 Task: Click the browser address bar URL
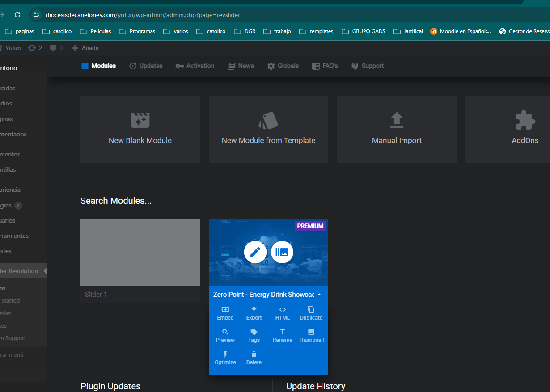click(143, 15)
